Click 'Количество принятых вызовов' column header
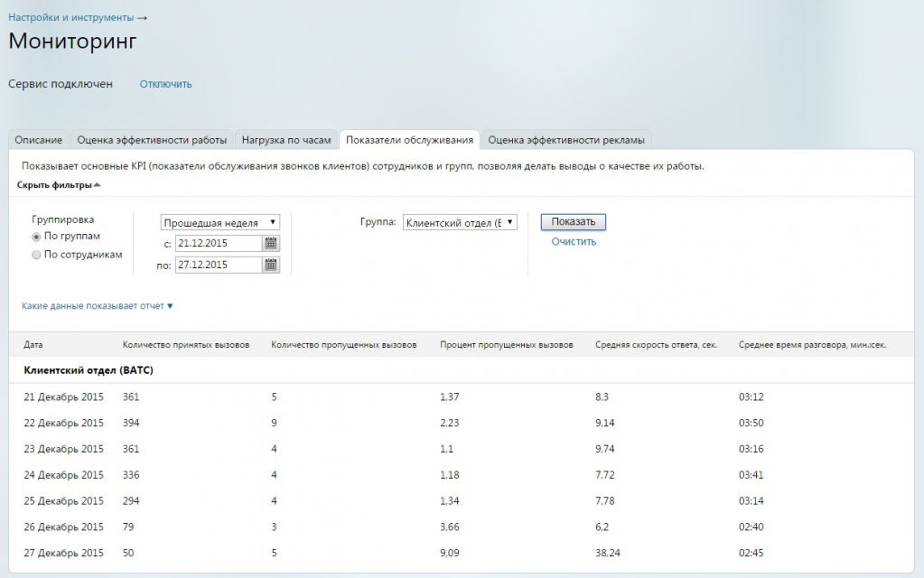Viewport: 924px width, 578px height. point(186,345)
